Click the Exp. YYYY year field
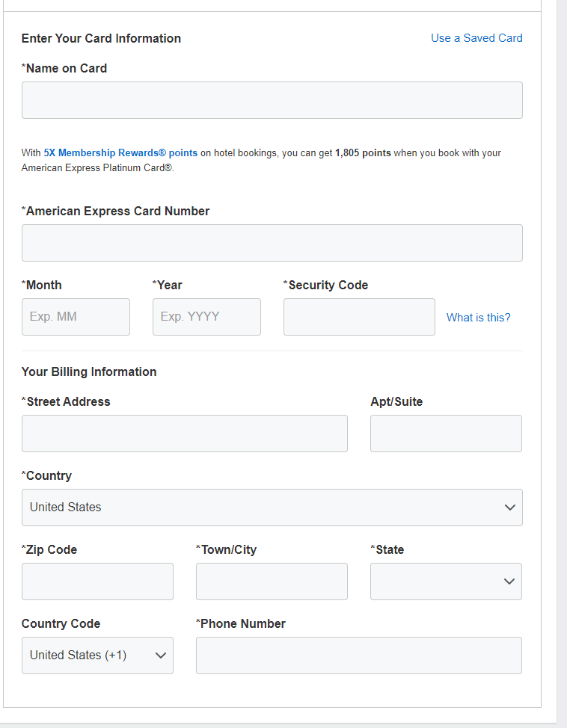567x728 pixels. 206,317
